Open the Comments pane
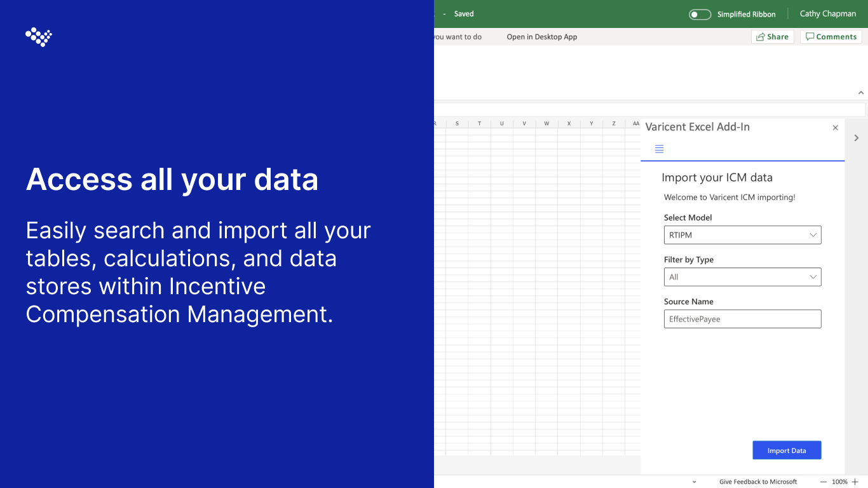The height and width of the screenshot is (488, 868). 831,37
